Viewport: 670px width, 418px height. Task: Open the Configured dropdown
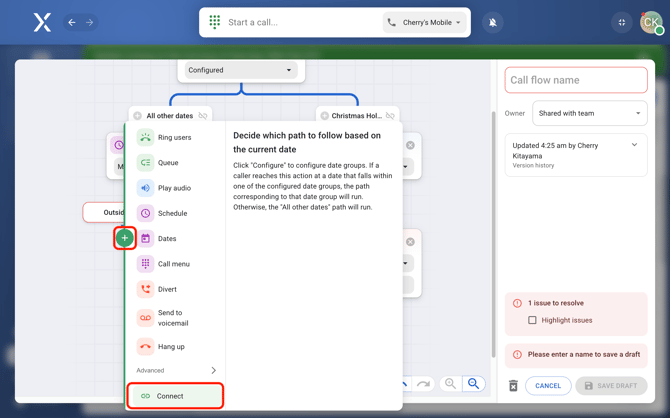(240, 70)
